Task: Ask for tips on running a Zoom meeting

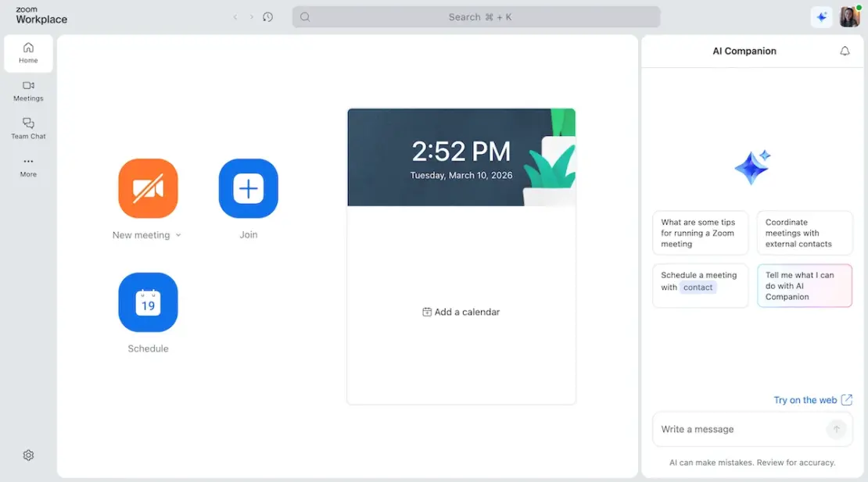Action: click(700, 233)
